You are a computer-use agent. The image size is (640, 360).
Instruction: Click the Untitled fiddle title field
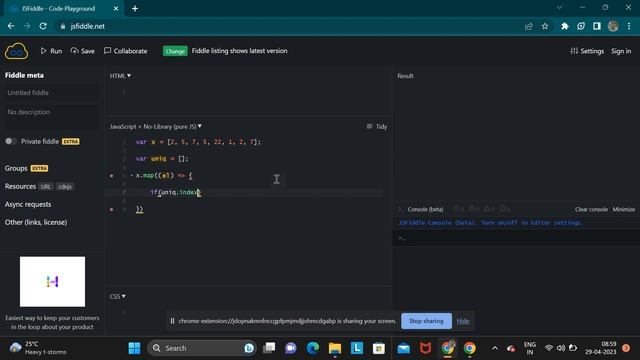point(51,93)
